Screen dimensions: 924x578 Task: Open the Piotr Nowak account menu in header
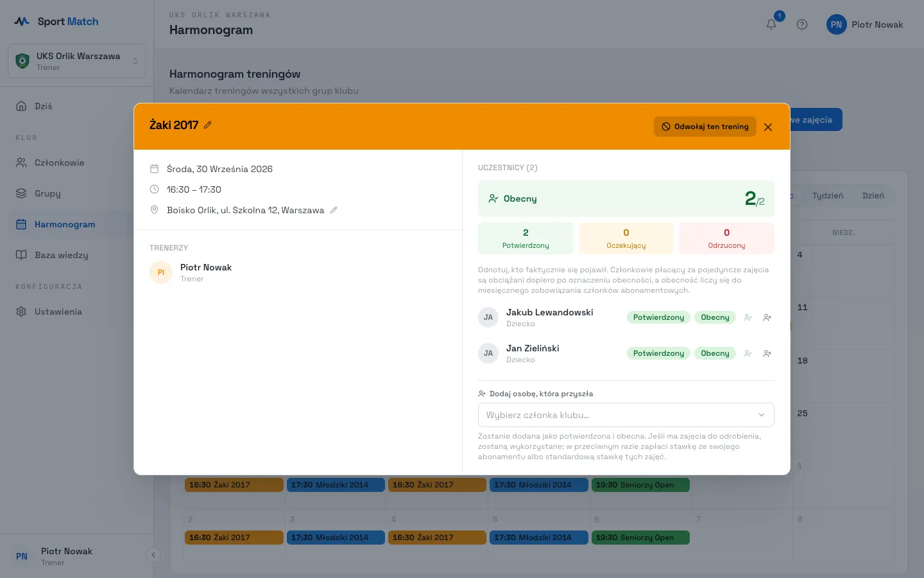click(865, 24)
